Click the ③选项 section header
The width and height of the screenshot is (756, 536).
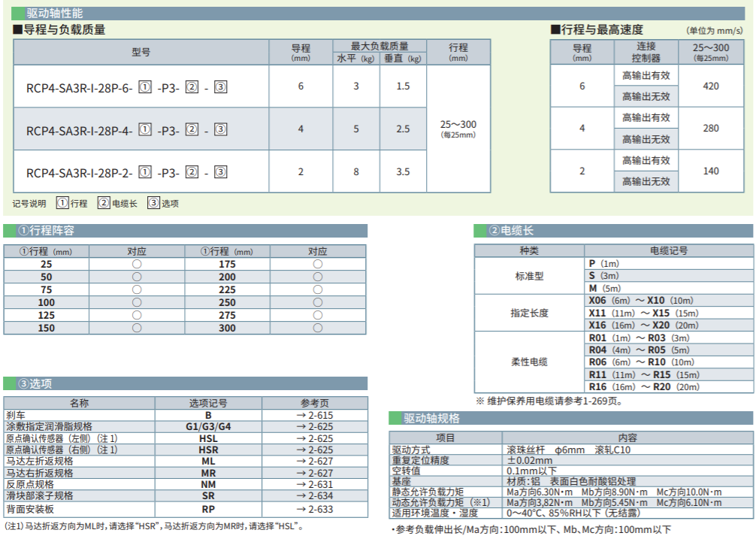point(185,383)
